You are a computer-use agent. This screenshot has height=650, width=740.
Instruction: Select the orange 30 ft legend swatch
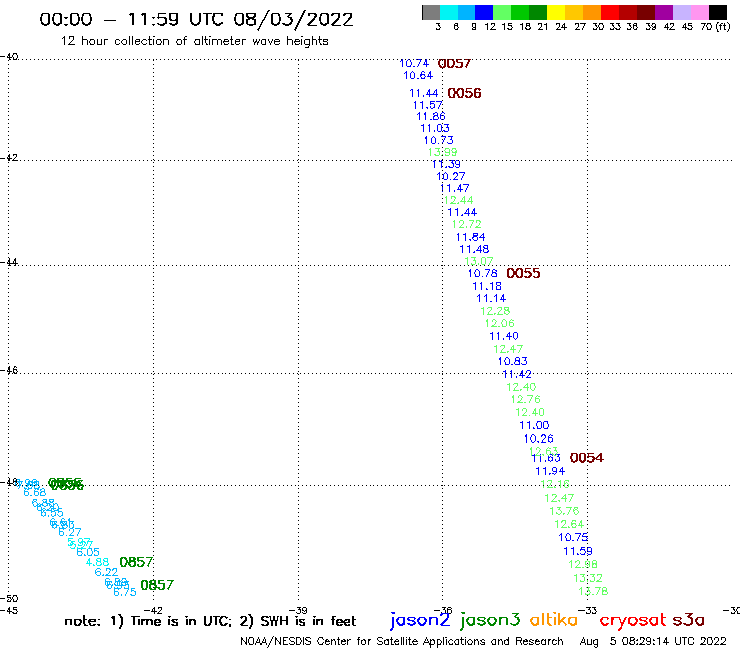pos(592,12)
